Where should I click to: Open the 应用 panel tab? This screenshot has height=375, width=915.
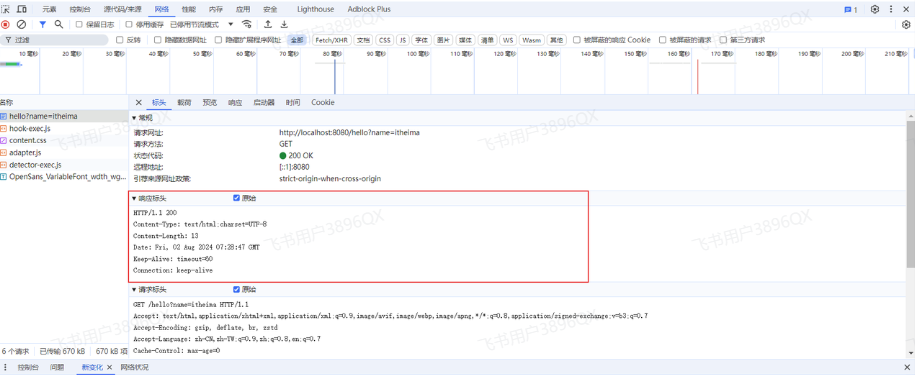pyautogui.click(x=243, y=9)
